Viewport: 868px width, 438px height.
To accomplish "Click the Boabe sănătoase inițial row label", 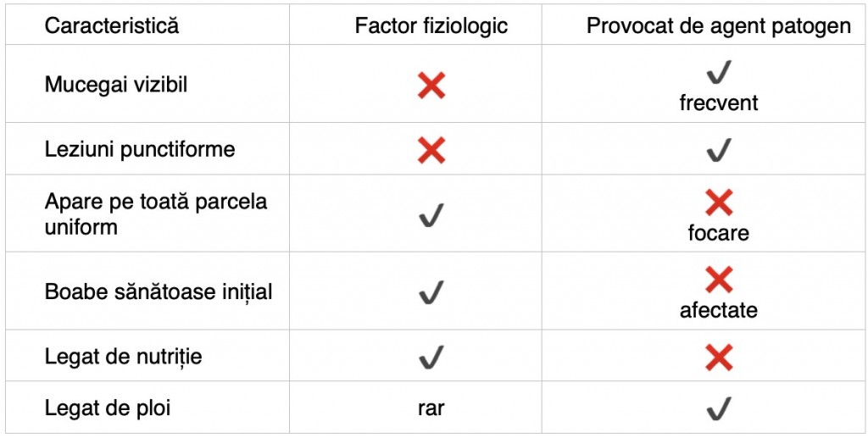I will 159,292.
